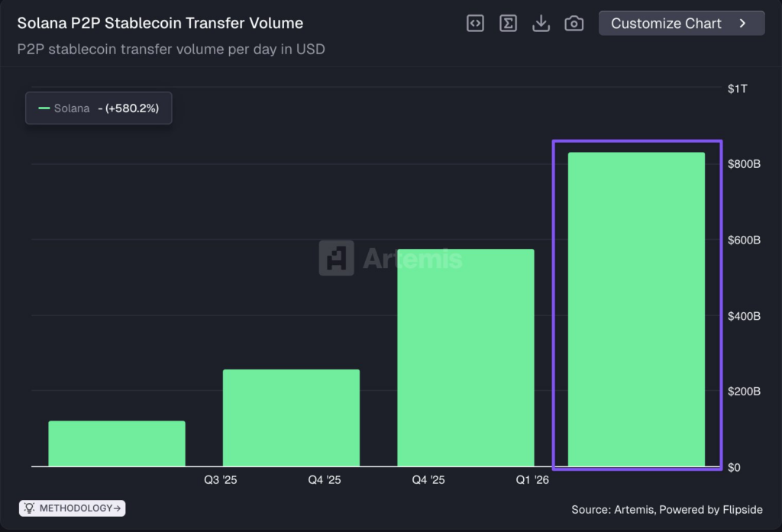Click the Source: Artemis attribution text

point(667,509)
